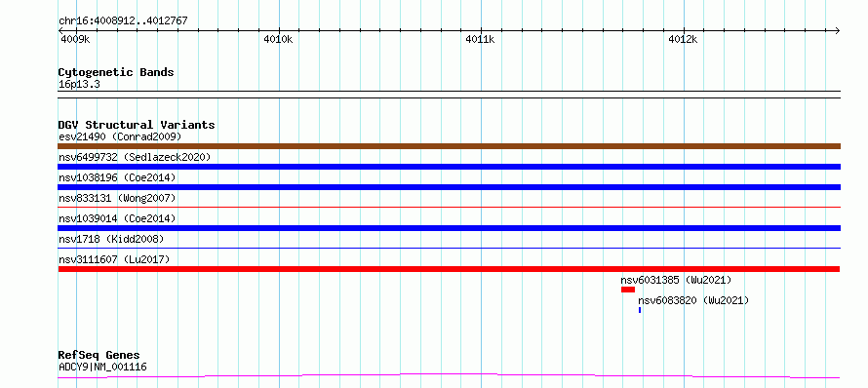Select the nsv6499732 blue variant bar

[x=449, y=167]
